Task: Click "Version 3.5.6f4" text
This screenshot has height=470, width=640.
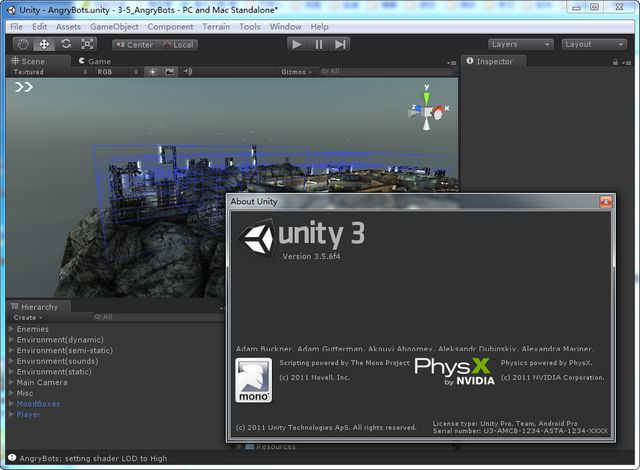Action: coord(311,257)
